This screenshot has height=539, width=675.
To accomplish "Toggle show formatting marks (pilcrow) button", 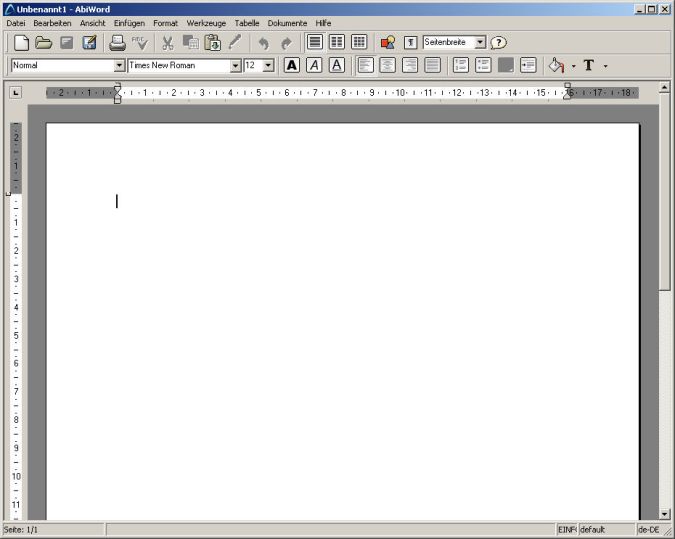I will (x=410, y=43).
